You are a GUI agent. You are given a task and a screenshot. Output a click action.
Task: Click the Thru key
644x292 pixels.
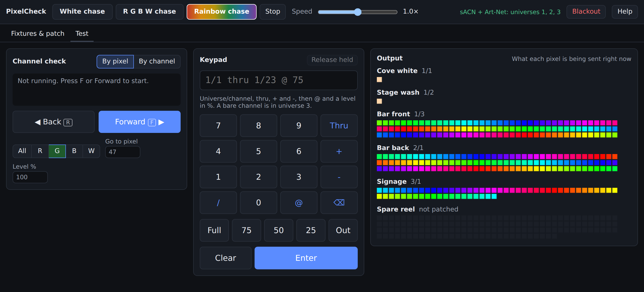[x=339, y=125]
